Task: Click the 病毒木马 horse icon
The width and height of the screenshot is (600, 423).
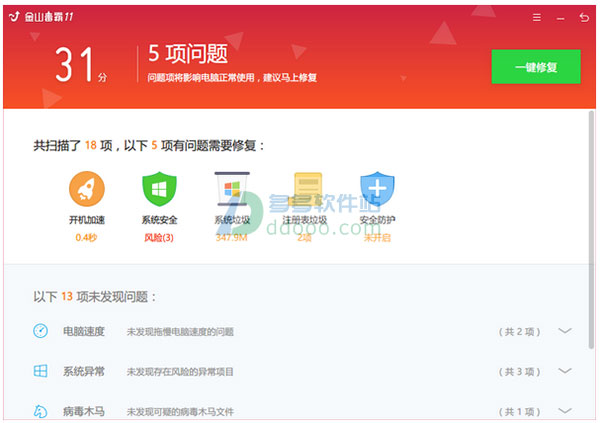Action: coord(41,411)
